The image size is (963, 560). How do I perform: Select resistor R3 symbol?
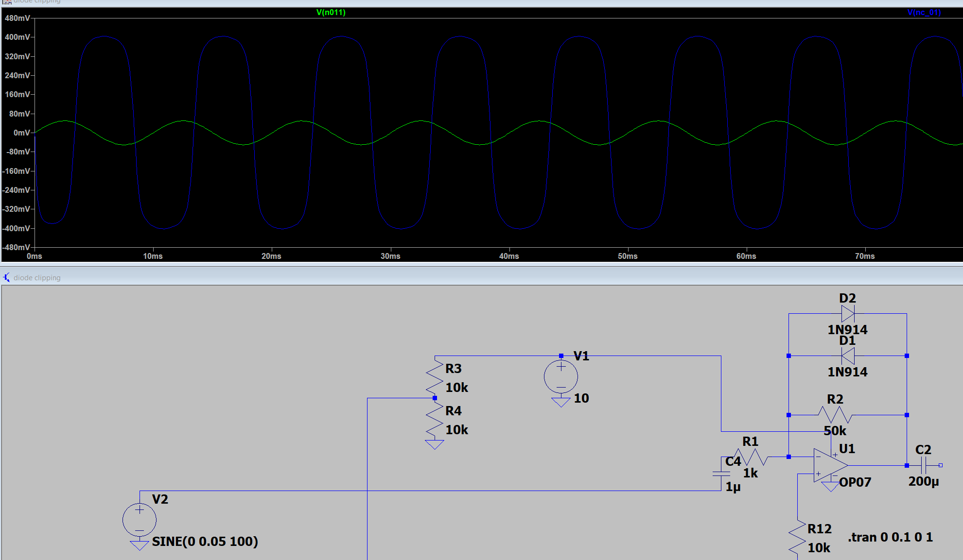[x=435, y=377]
